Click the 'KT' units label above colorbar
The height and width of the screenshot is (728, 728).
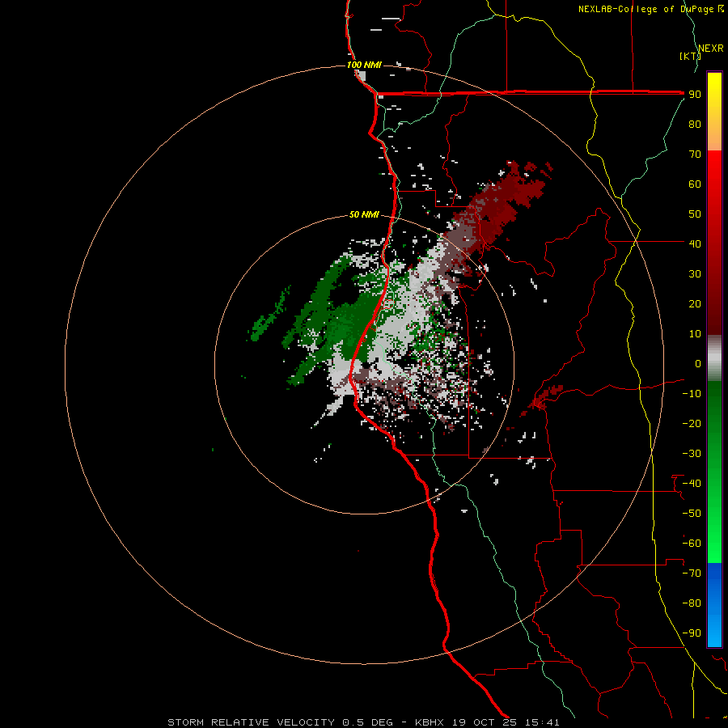tap(691, 56)
